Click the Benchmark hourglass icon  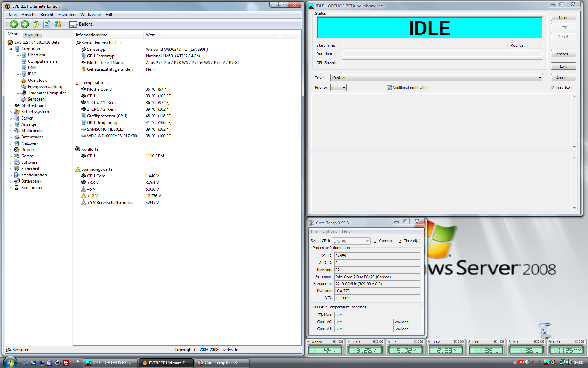point(16,188)
